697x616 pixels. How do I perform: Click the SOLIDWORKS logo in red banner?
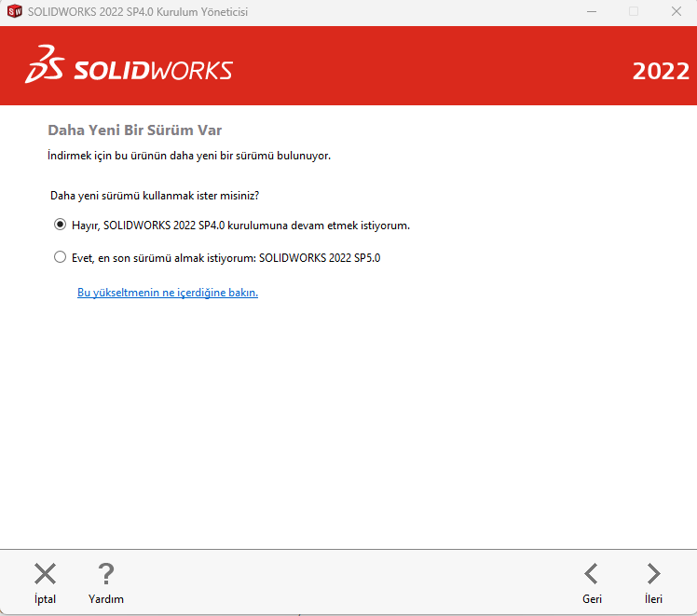[x=129, y=64]
